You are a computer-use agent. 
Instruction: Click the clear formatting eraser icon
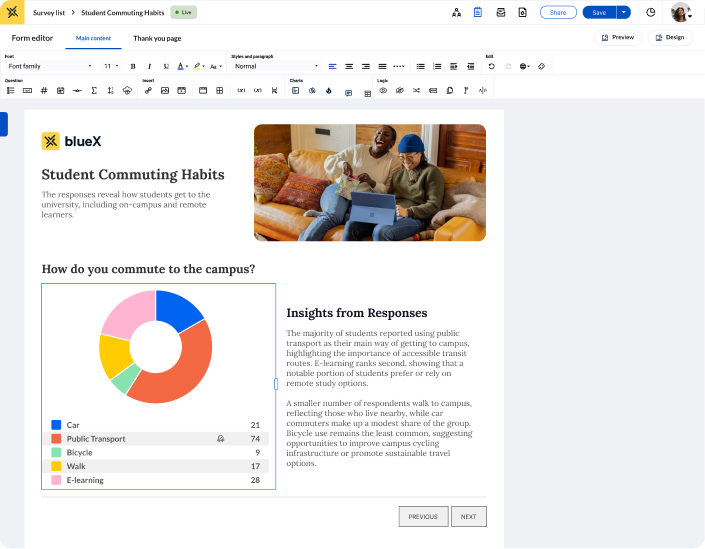coord(541,66)
